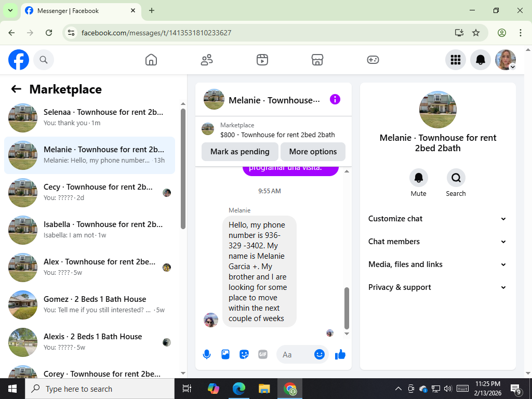This screenshot has width=532, height=399.
Task: Click the site information icon in address bar
Action: point(71,33)
